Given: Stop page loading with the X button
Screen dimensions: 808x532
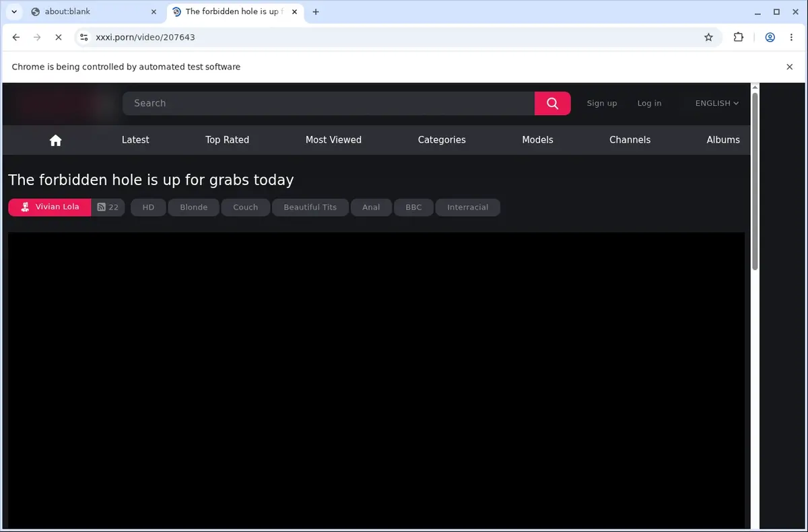Looking at the screenshot, I should tap(59, 38).
